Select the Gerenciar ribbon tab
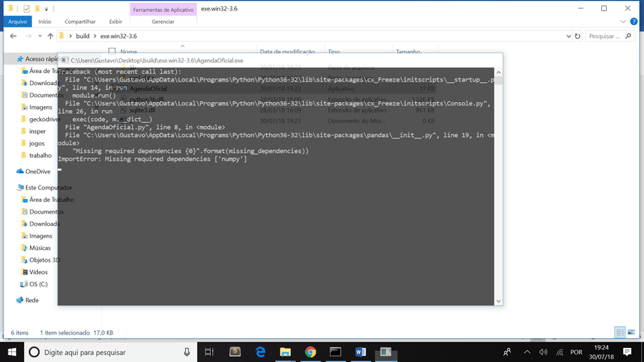The image size is (644, 362). coord(163,21)
